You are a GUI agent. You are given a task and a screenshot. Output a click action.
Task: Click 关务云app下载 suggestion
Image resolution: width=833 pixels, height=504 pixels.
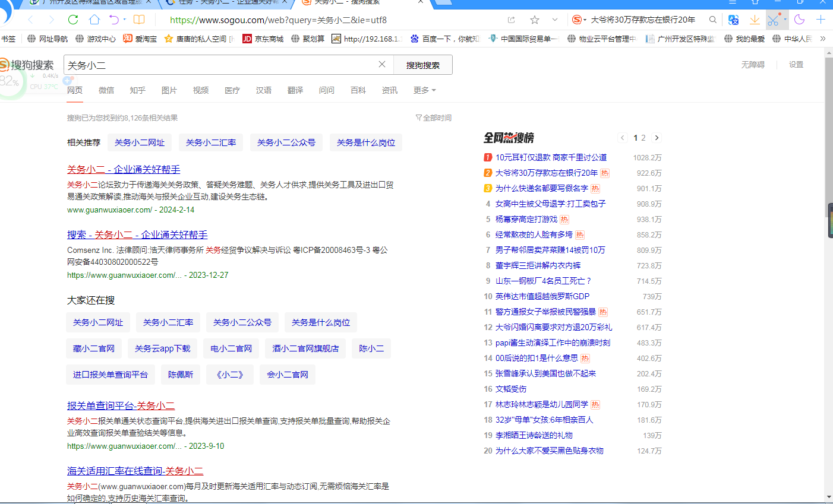[163, 348]
